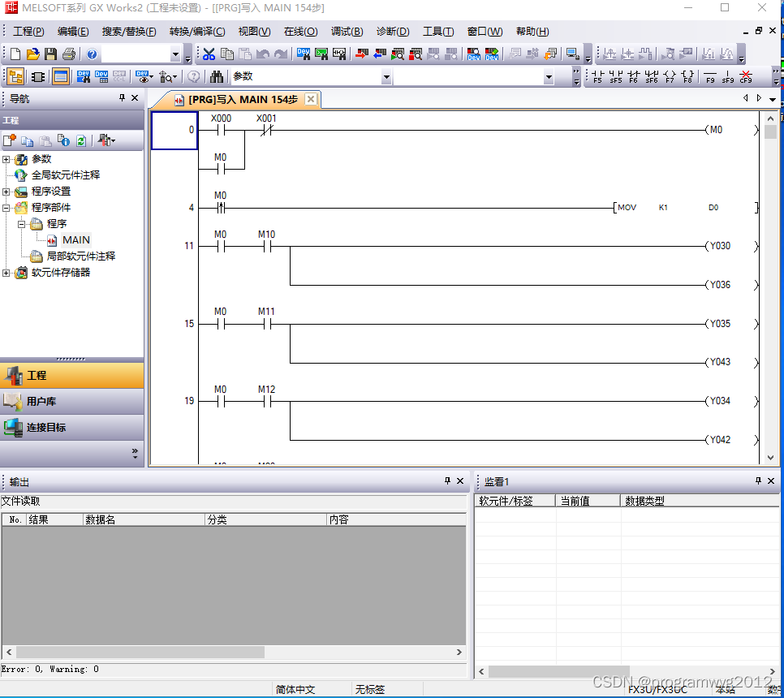Click the contact/coil search icon
Screen dimensions: 784x698
[x=339, y=54]
